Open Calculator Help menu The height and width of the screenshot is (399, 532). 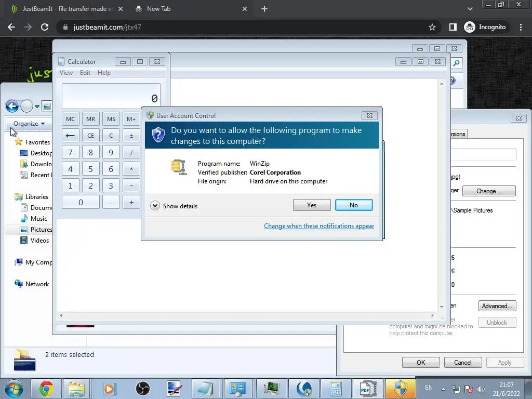[x=104, y=73]
